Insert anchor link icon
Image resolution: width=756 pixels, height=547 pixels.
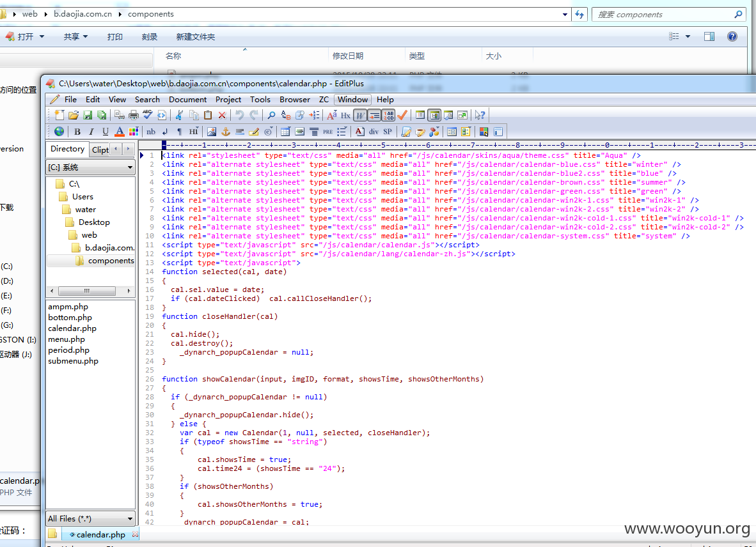(x=225, y=132)
